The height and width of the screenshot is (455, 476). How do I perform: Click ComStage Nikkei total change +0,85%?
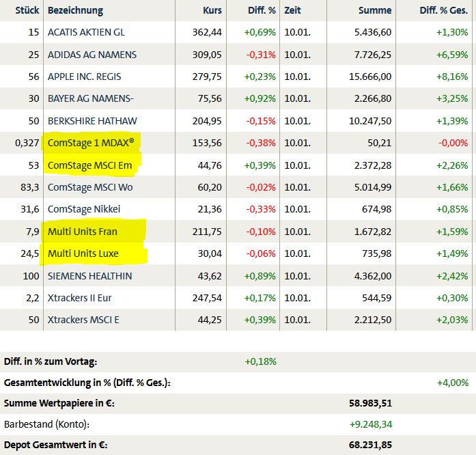pyautogui.click(x=452, y=209)
